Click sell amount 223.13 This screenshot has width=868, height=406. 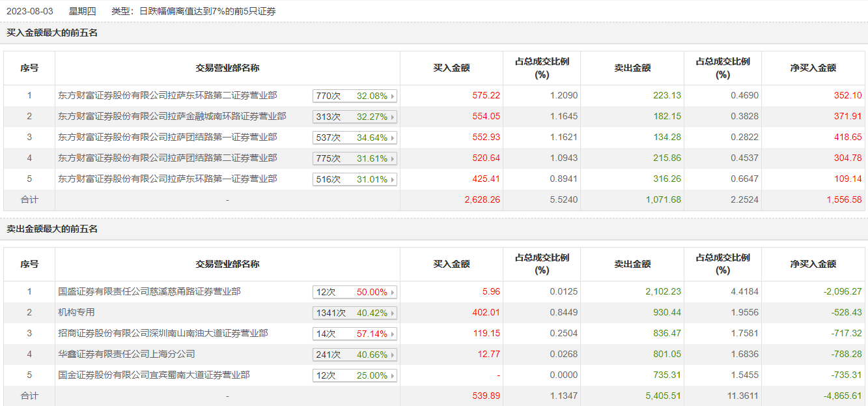point(667,95)
